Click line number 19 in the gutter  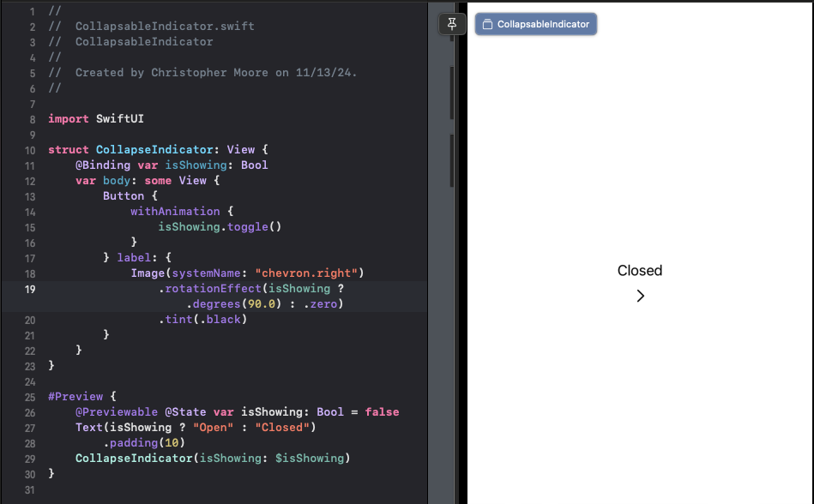(30, 289)
